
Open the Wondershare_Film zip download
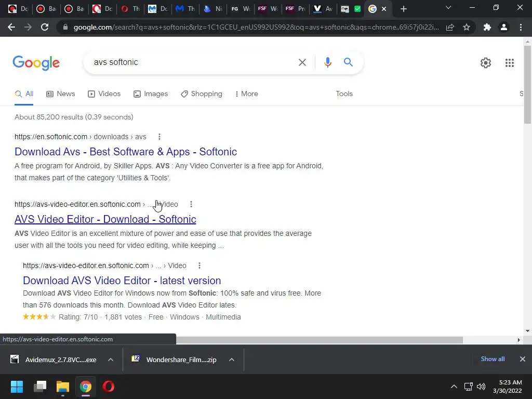[x=175, y=360]
